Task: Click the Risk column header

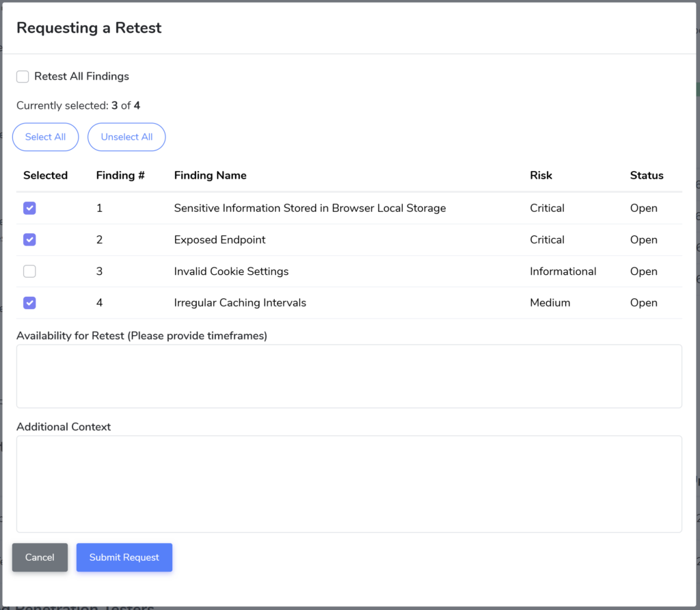Action: (x=541, y=176)
